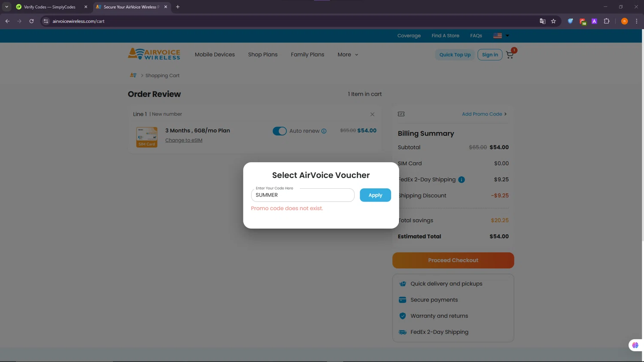The width and height of the screenshot is (644, 362).
Task: Click the home breadcrumb icon
Action: pyautogui.click(x=133, y=75)
